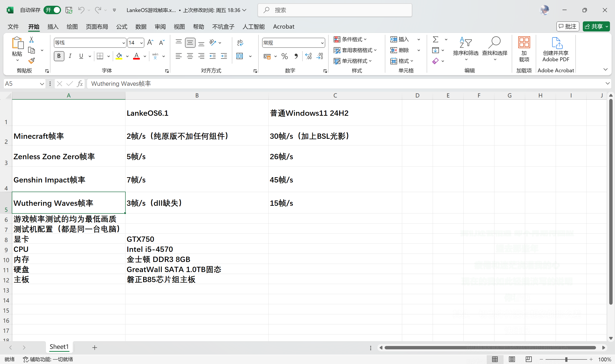Click the 搜索 search box

point(335,10)
